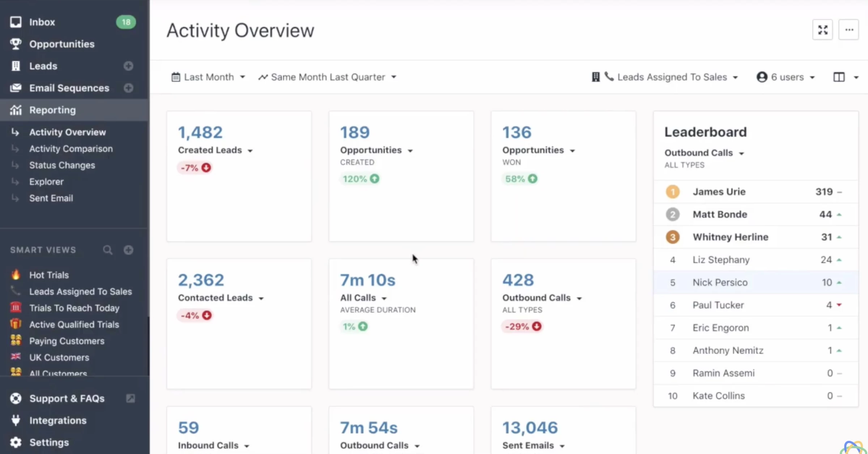
Task: Add a new lead with plus icon
Action: [x=128, y=66]
